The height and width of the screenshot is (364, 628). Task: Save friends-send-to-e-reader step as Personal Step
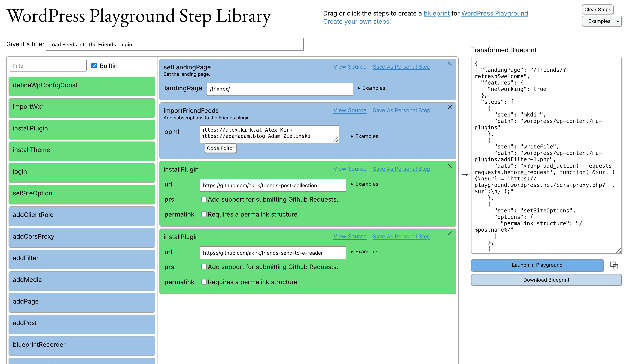click(x=401, y=236)
